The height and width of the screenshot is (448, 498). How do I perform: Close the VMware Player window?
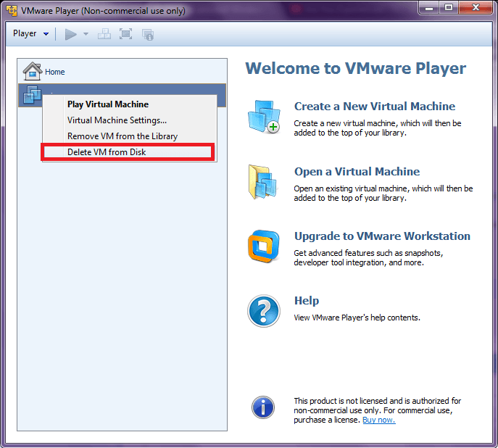tap(476, 8)
